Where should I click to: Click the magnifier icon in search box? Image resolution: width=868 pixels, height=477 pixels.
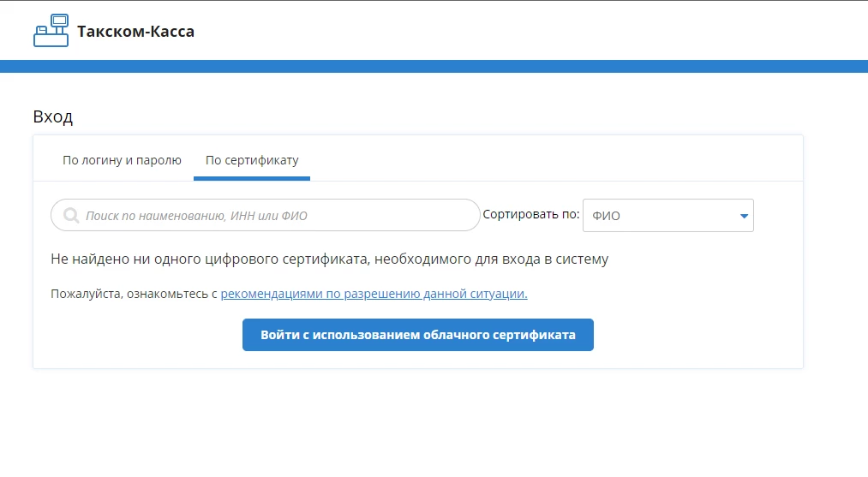click(71, 216)
